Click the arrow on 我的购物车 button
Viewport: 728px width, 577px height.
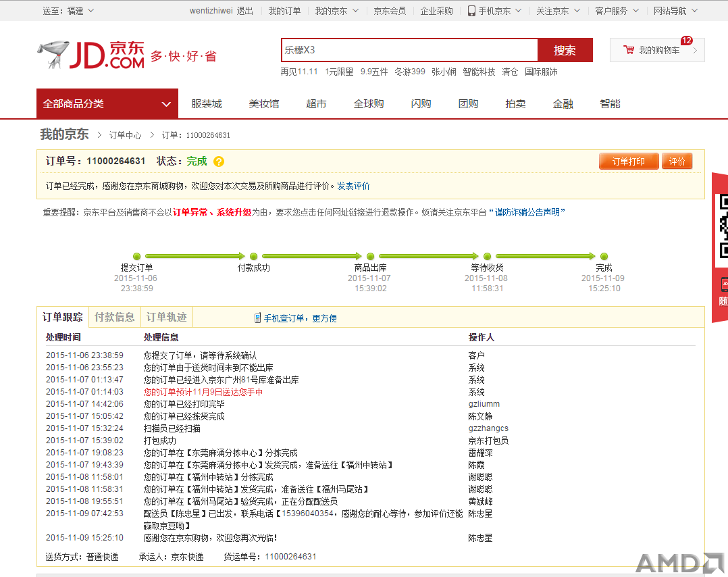(x=695, y=50)
